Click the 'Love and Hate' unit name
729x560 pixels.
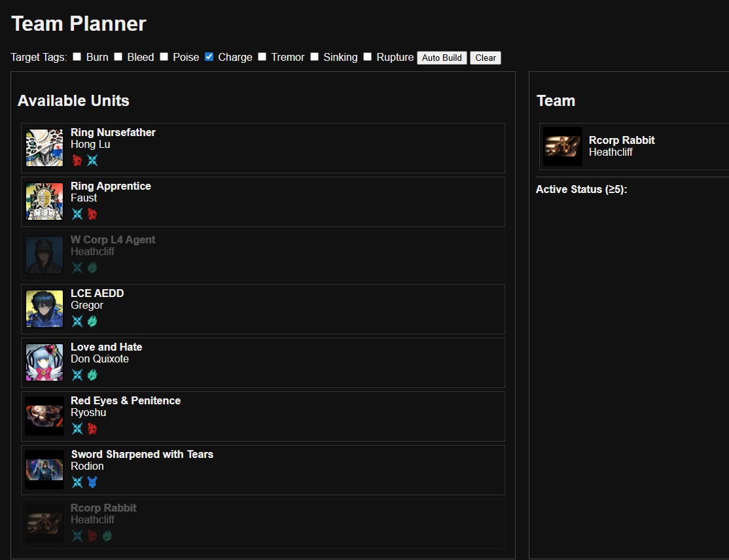click(107, 347)
